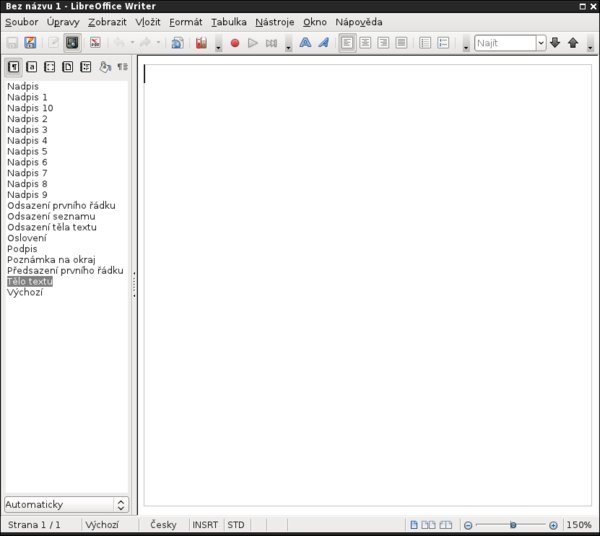Open the Automaticky style filter dropdown
Viewport: 600px width, 536px height.
pyautogui.click(x=67, y=505)
